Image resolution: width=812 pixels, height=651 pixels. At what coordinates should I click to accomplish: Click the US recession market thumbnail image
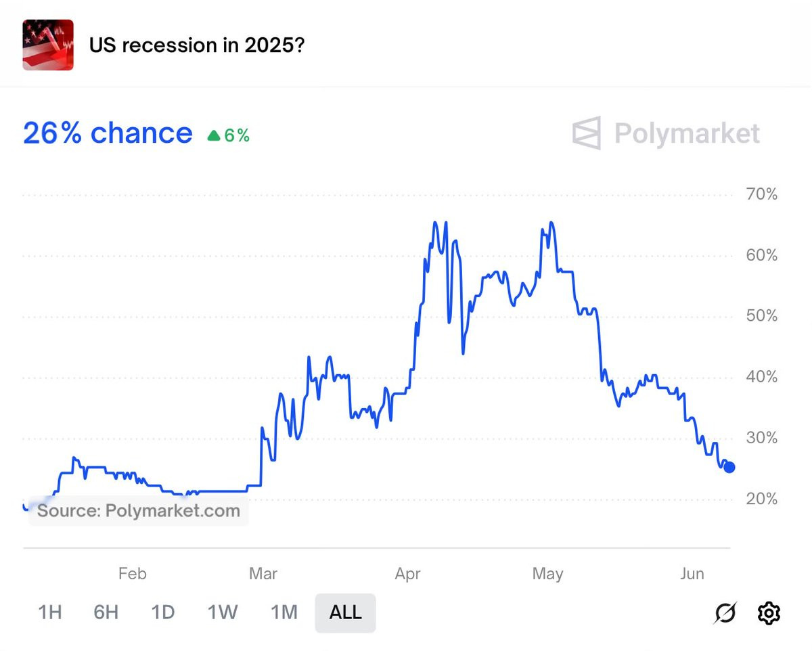coord(48,45)
